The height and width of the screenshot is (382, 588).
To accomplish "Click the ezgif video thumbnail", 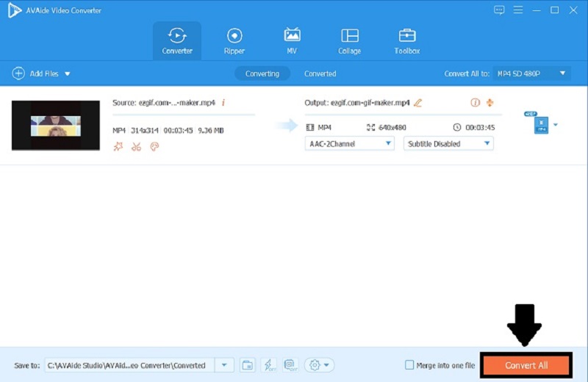I will click(56, 125).
